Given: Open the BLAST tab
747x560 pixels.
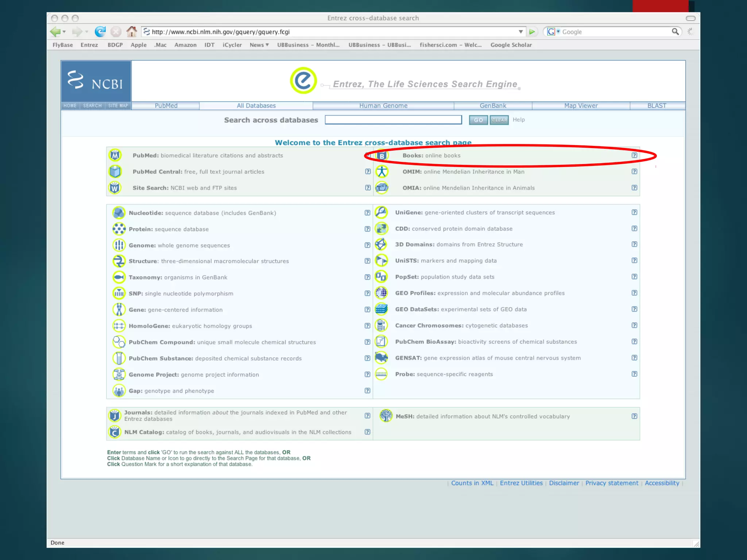Looking at the screenshot, I should 657,106.
